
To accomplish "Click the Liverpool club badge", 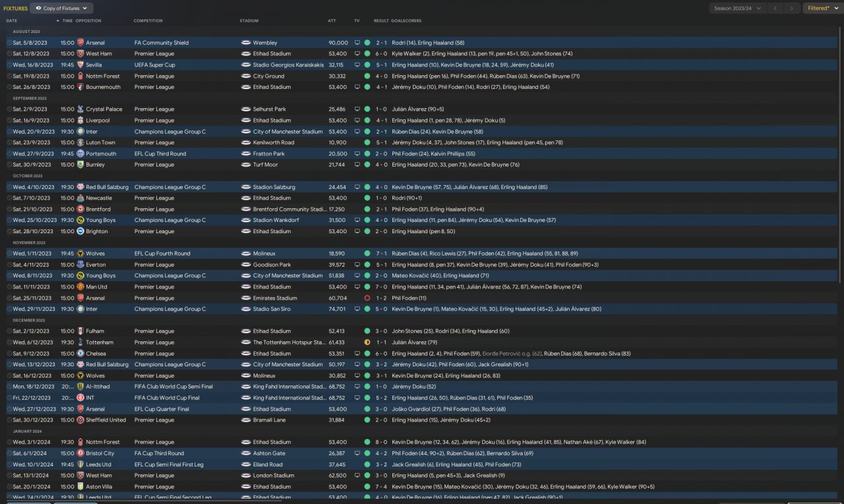I will tap(80, 121).
